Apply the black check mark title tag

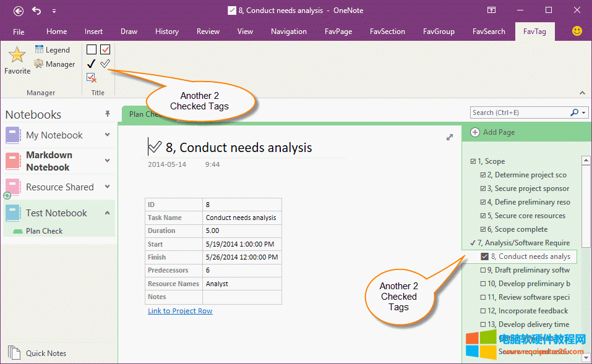point(91,64)
